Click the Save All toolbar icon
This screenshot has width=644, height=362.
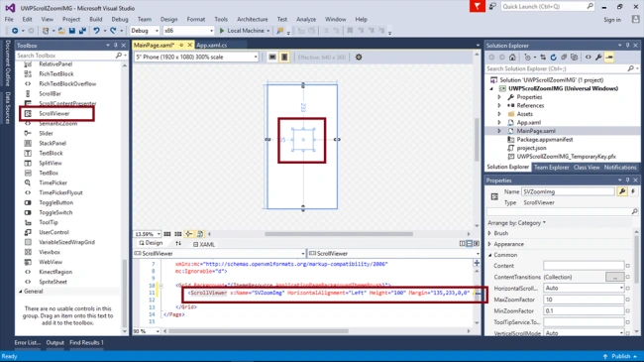tap(82, 31)
